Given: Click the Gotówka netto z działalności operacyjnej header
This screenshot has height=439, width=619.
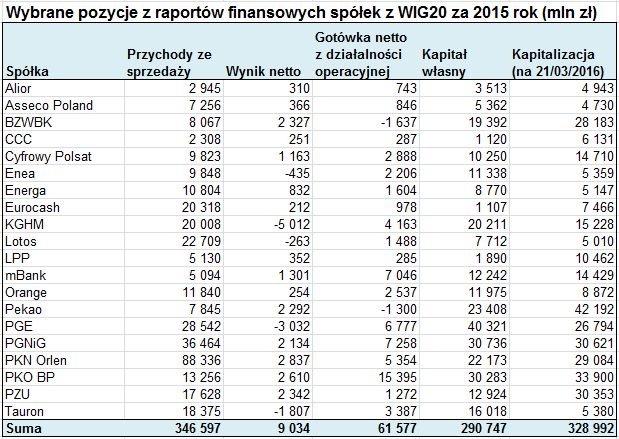Looking at the screenshot, I should pyautogui.click(x=358, y=55).
